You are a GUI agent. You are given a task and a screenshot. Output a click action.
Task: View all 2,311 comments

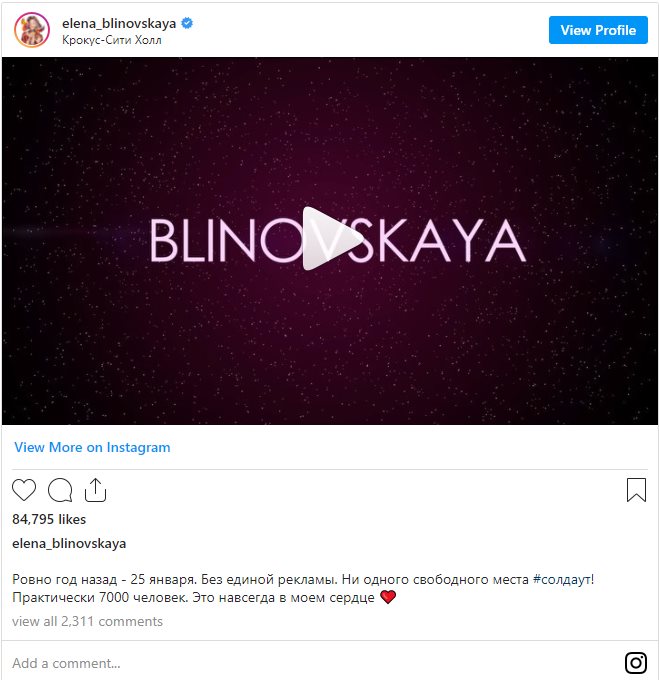tap(88, 621)
